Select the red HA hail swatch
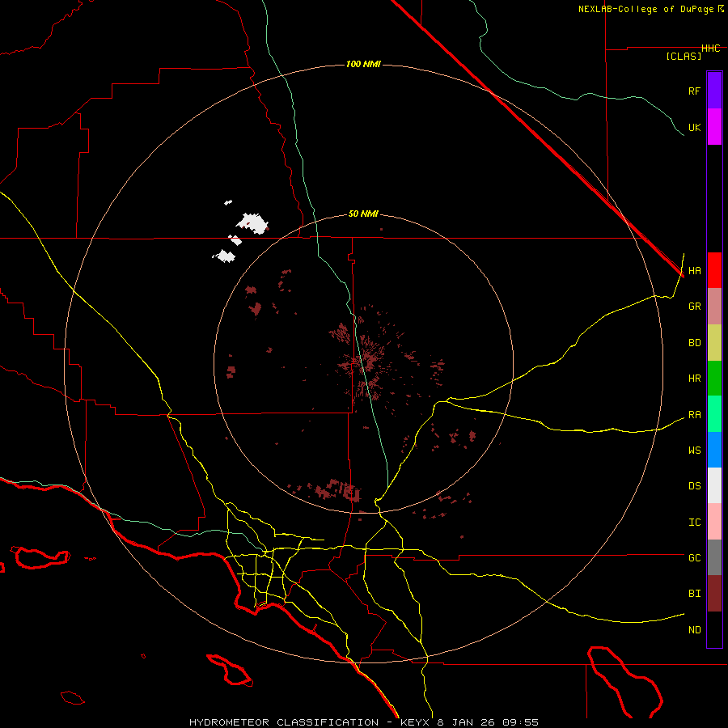 (714, 270)
